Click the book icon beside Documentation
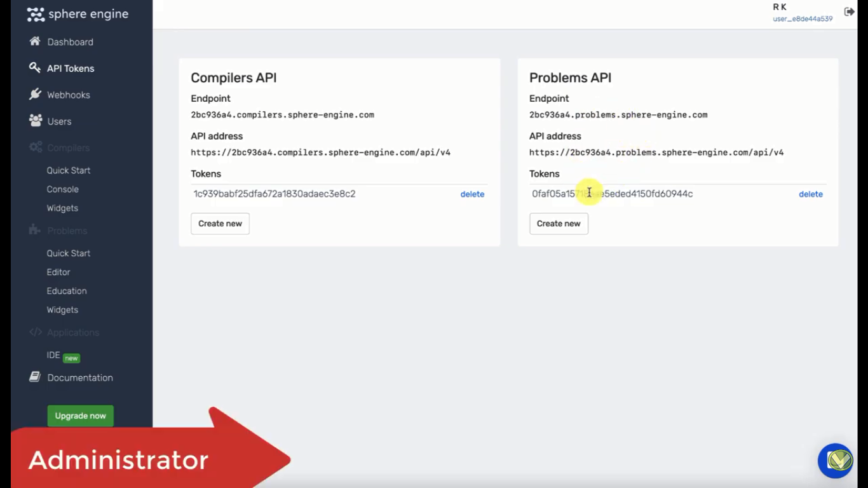The image size is (868, 488). tap(35, 377)
